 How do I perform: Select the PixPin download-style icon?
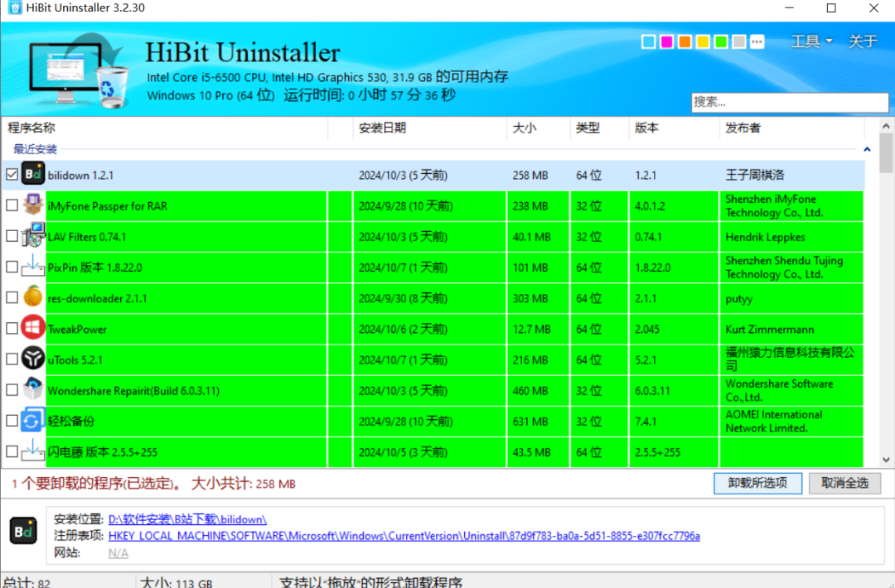[33, 267]
